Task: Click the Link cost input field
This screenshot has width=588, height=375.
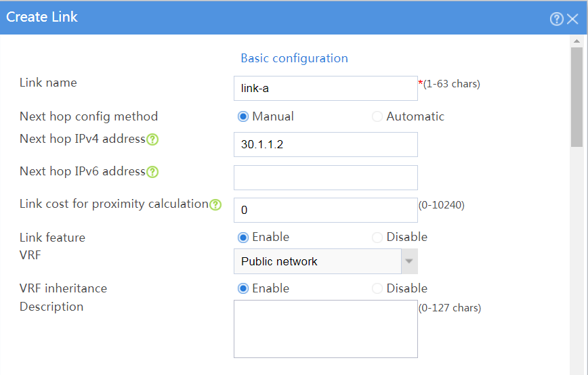Action: point(325,210)
